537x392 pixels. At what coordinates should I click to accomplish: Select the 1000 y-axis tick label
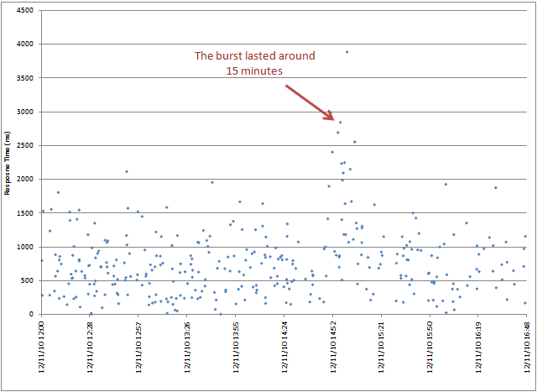pos(25,247)
